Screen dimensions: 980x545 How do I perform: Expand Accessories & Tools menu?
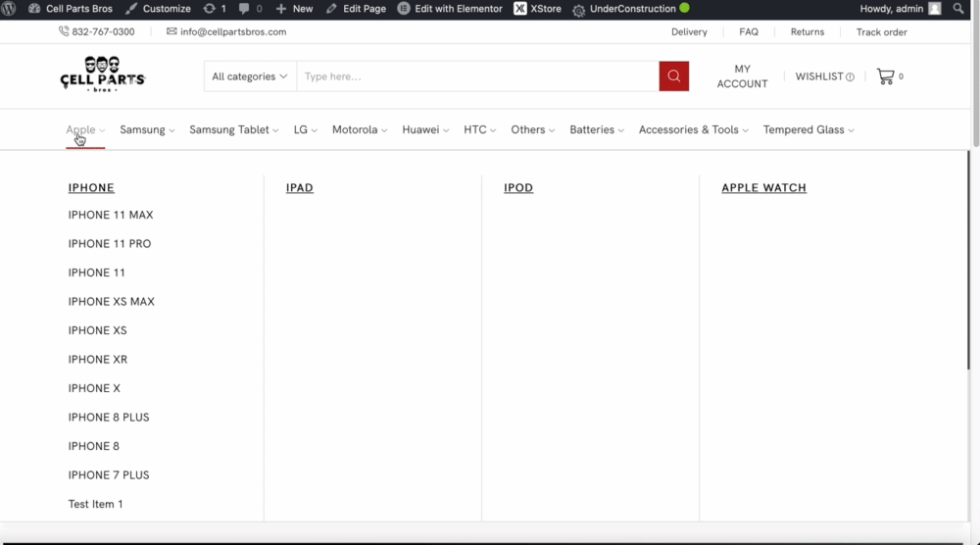click(693, 130)
